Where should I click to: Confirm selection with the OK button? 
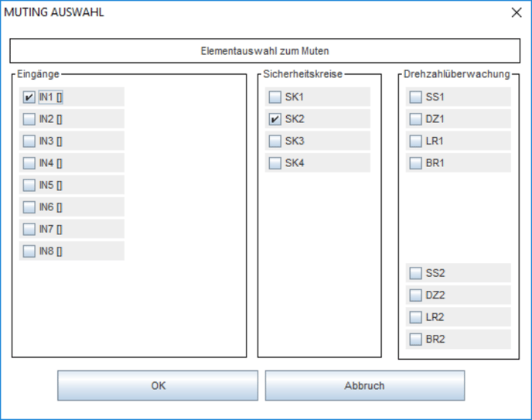158,385
